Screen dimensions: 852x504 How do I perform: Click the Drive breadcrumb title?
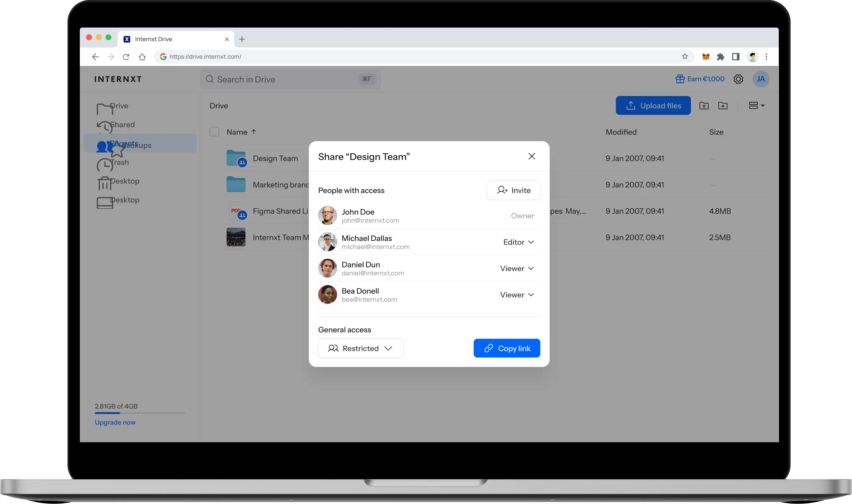click(x=219, y=106)
